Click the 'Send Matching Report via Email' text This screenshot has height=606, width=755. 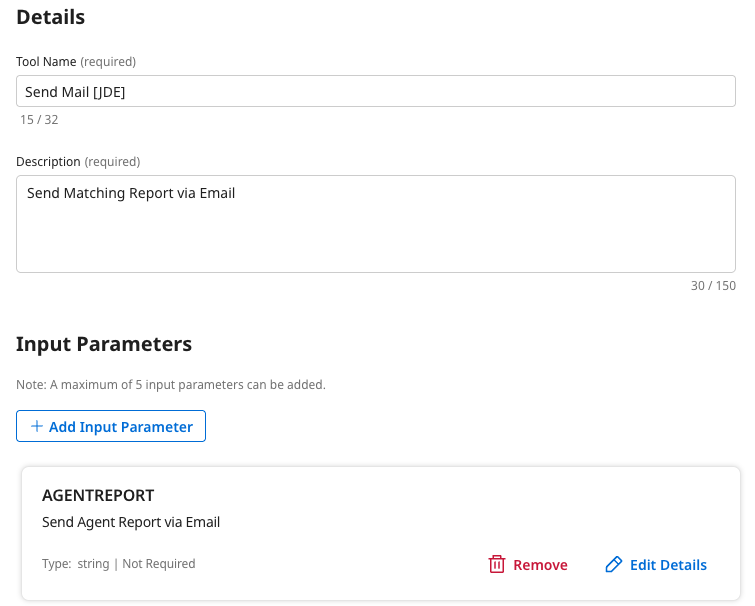click(x=131, y=193)
